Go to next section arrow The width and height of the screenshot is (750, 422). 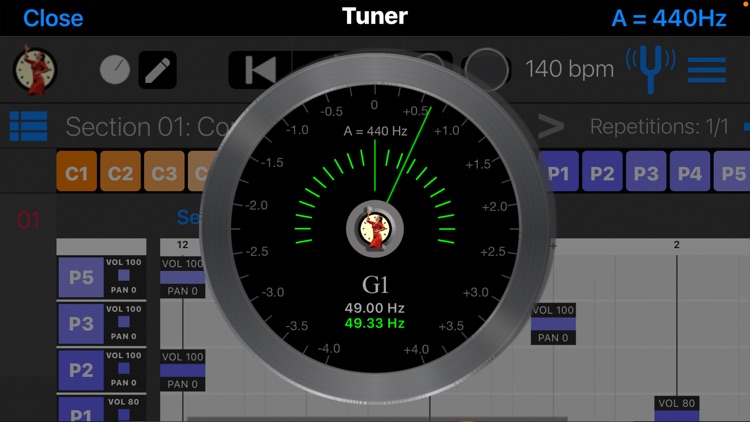tap(551, 126)
